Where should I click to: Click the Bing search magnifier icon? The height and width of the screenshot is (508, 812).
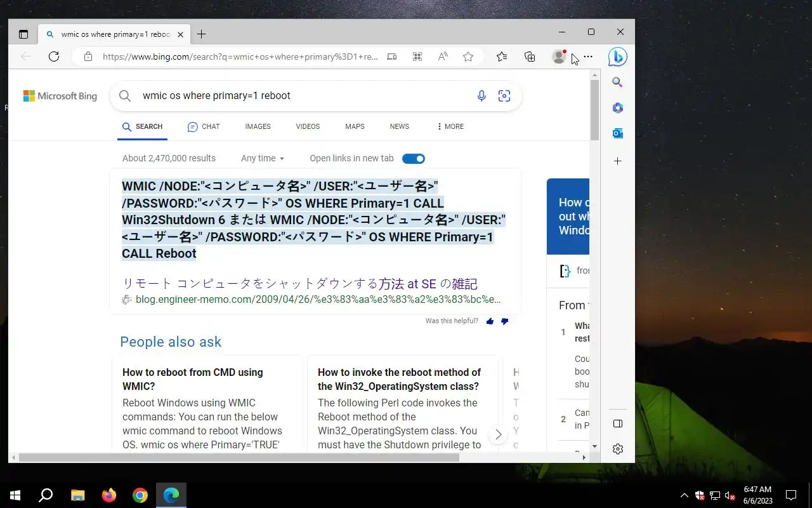tap(125, 96)
